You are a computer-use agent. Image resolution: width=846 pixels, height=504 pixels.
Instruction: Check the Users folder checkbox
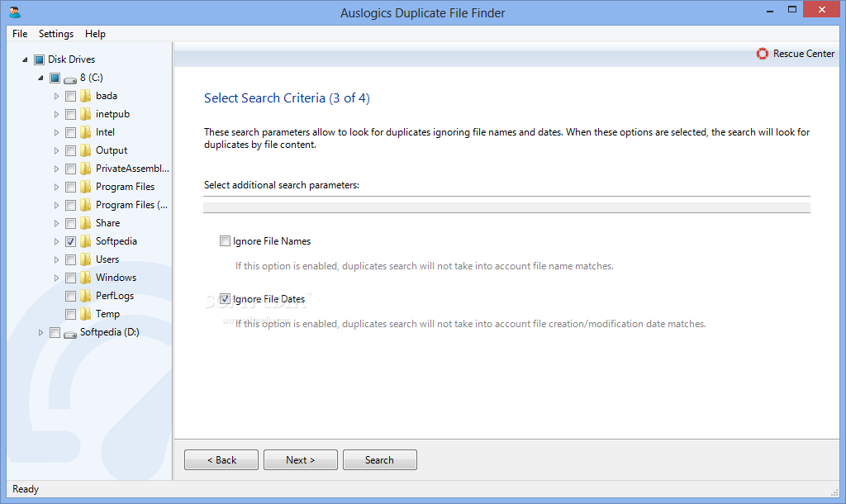[71, 260]
